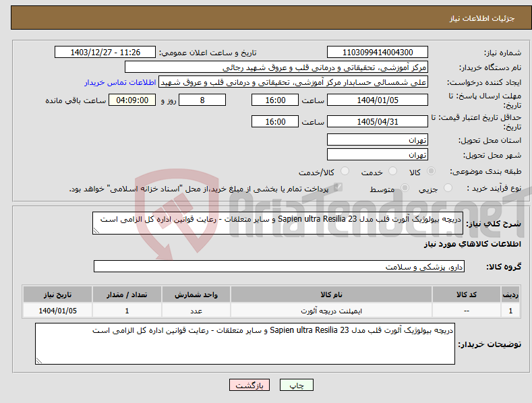Click the item name cell ایمپلنت دریچه آئورت

point(331,311)
